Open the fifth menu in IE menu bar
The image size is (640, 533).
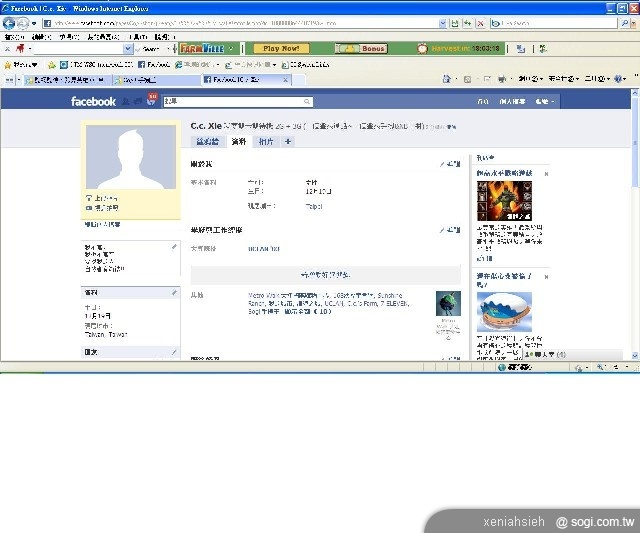point(138,37)
